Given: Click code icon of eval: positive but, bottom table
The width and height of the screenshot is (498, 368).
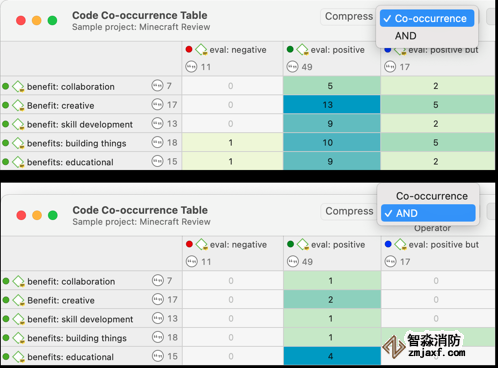Looking at the screenshot, I should 400,244.
